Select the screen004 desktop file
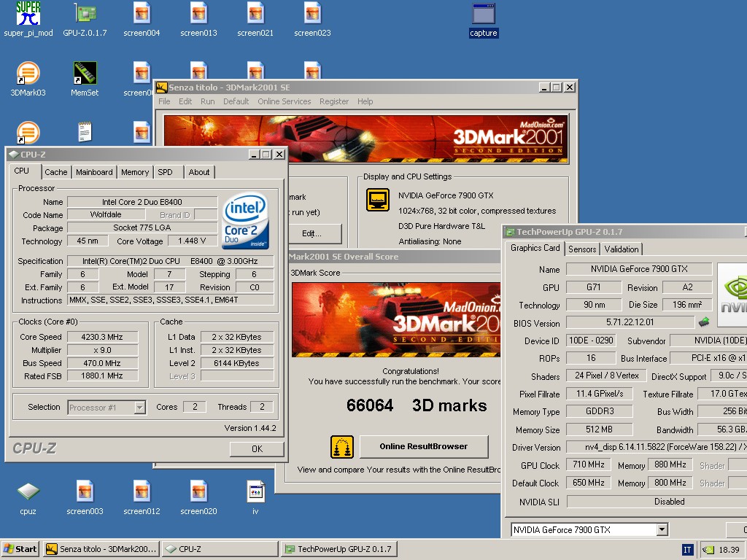The width and height of the screenshot is (747, 560). coord(142,19)
